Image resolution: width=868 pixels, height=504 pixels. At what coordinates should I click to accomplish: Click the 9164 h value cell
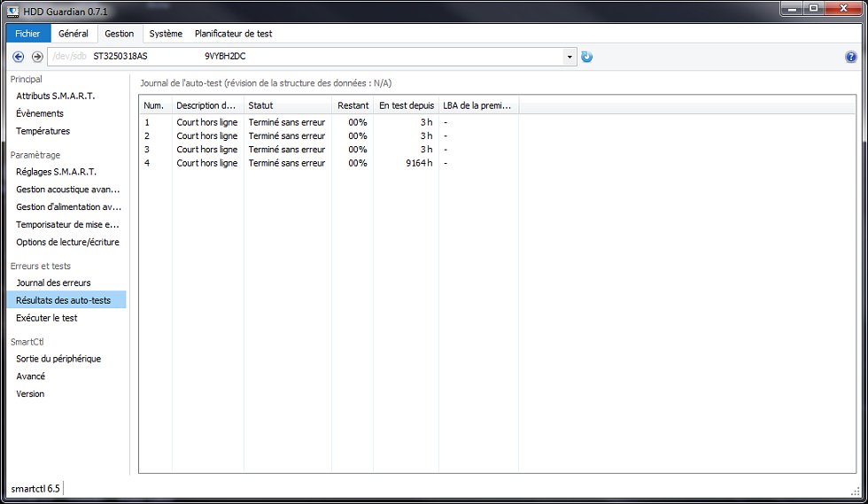tap(419, 163)
